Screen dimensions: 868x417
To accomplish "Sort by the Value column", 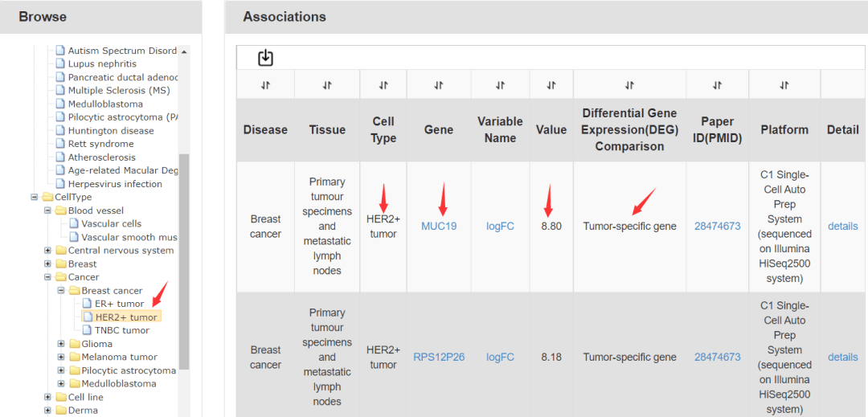I will [551, 85].
